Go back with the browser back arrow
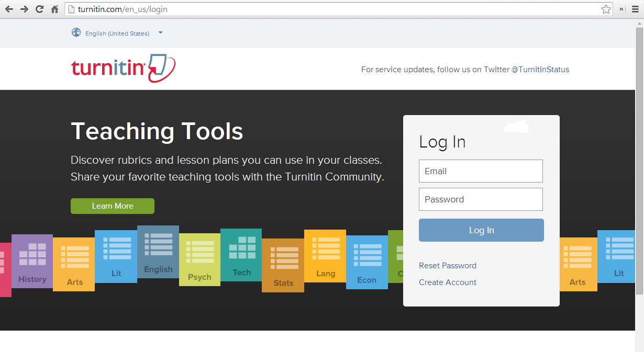Image resolution: width=644 pixels, height=352 pixels. pos(9,9)
